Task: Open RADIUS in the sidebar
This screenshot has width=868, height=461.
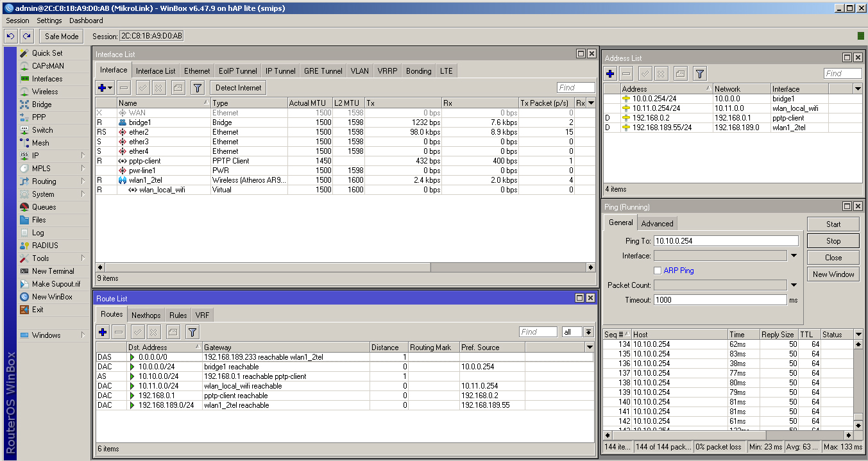Action: coord(45,246)
